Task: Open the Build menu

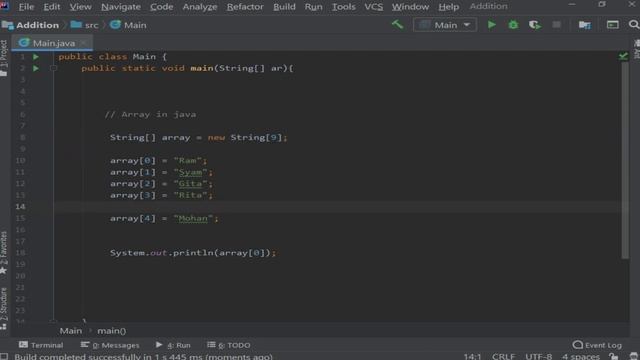Action: tap(284, 7)
